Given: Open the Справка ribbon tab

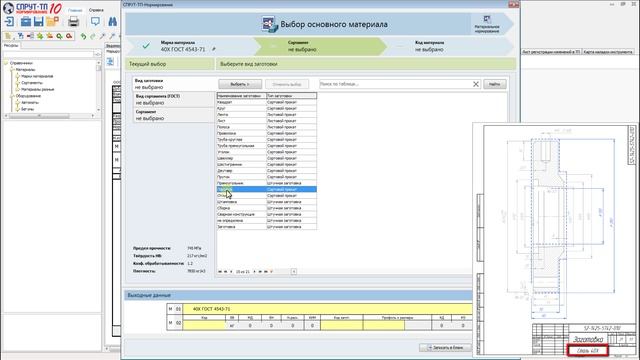Looking at the screenshot, I should (96, 10).
